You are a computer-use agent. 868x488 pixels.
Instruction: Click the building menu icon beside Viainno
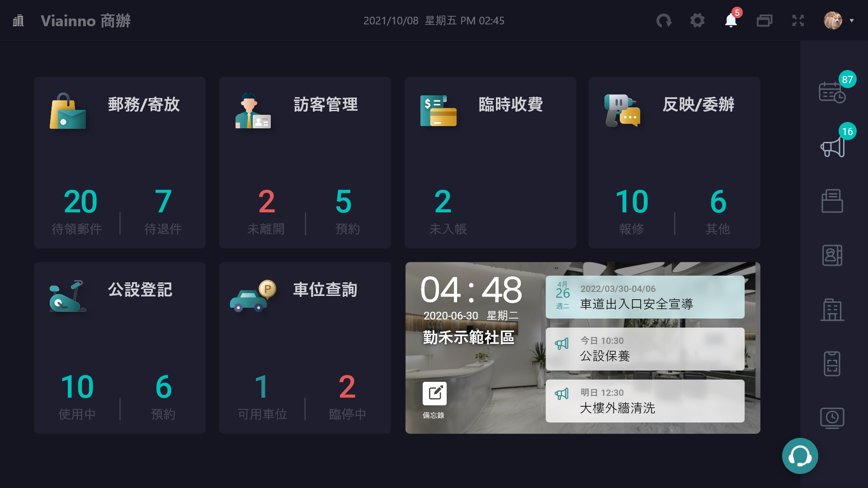tap(18, 21)
